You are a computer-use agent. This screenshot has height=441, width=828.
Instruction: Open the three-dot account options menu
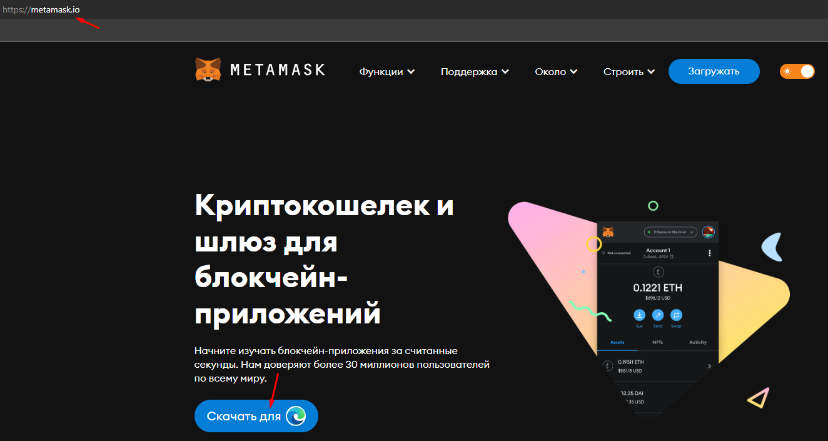709,253
